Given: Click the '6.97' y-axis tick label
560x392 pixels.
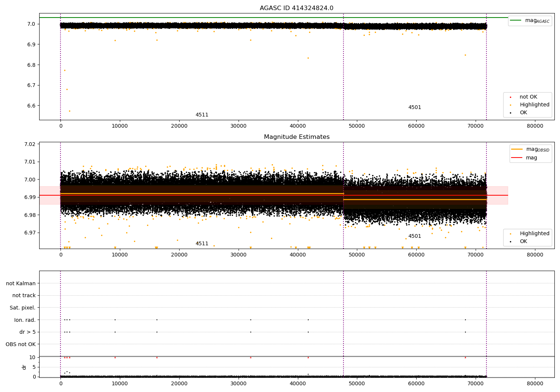Looking at the screenshot, I should pyautogui.click(x=30, y=233).
